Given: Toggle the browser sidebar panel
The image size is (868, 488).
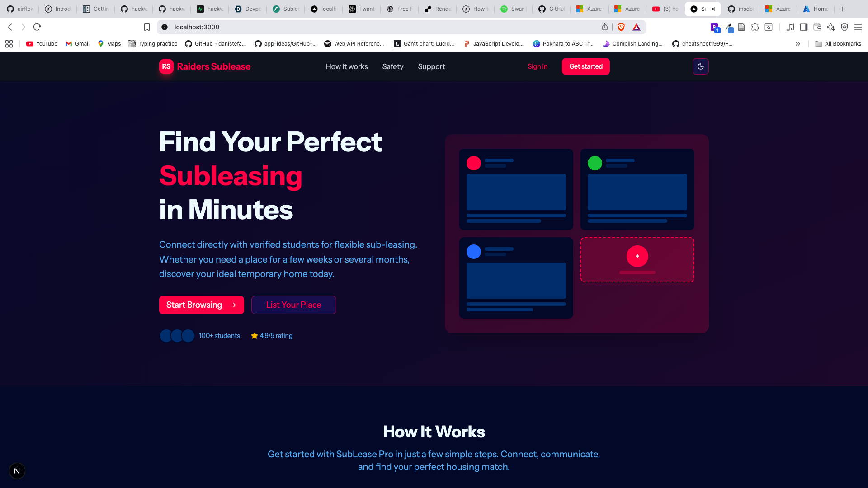Looking at the screenshot, I should click(x=803, y=27).
